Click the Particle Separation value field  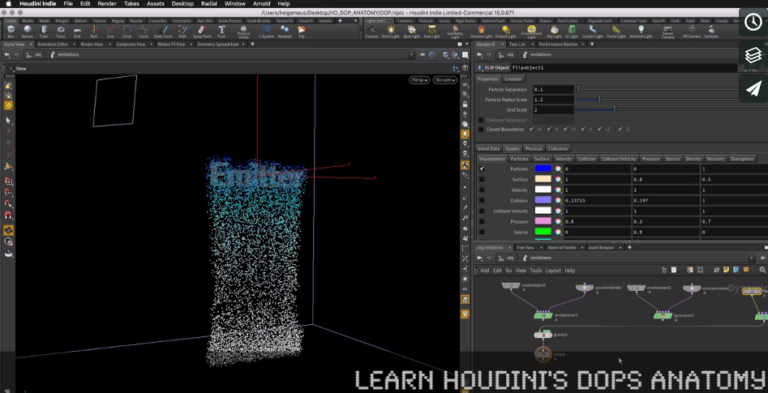coord(553,90)
